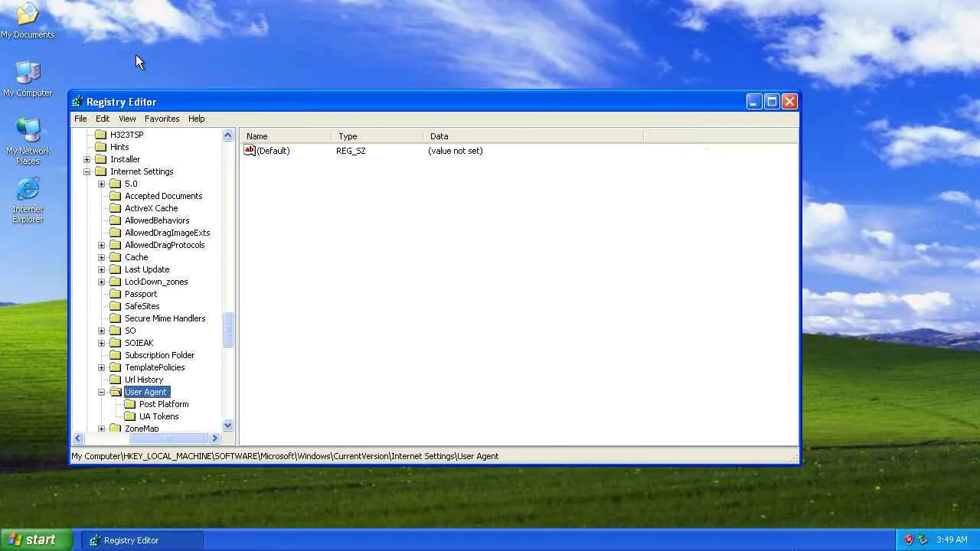980x551 pixels.
Task: Click the folder icon of the Hints key
Action: (x=101, y=147)
